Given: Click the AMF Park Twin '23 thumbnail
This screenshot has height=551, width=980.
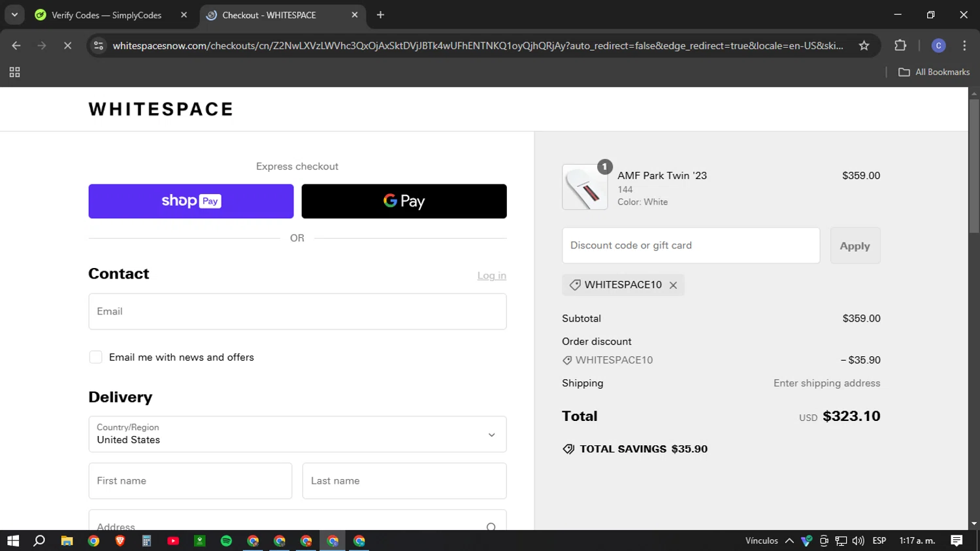Looking at the screenshot, I should click(585, 187).
